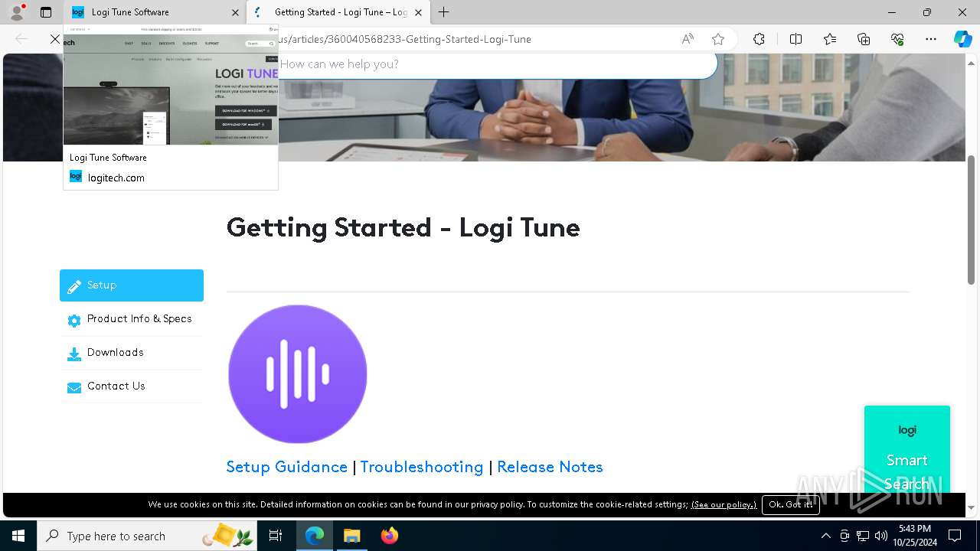The height and width of the screenshot is (551, 980).
Task: Click the purple Logi Tune app logo
Action: [x=298, y=374]
